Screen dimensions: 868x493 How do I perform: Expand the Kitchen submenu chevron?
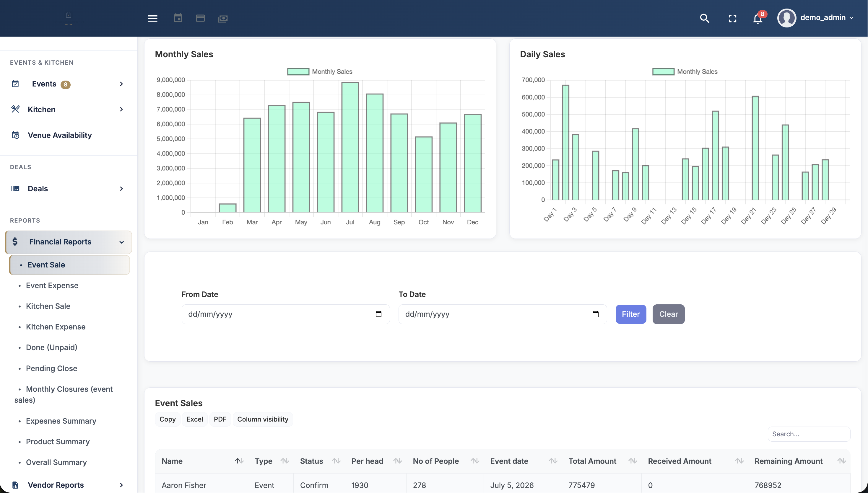(121, 109)
